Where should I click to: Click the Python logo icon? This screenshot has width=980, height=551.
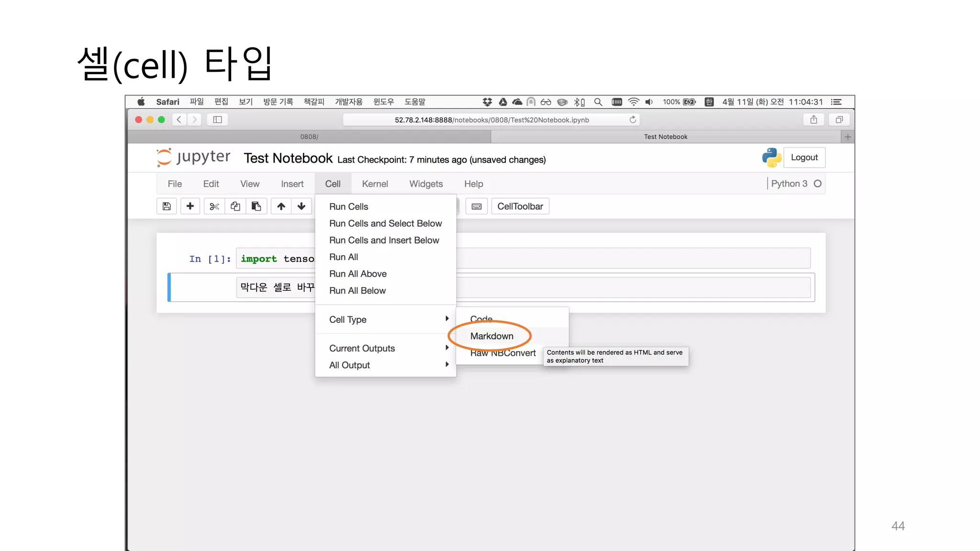771,157
